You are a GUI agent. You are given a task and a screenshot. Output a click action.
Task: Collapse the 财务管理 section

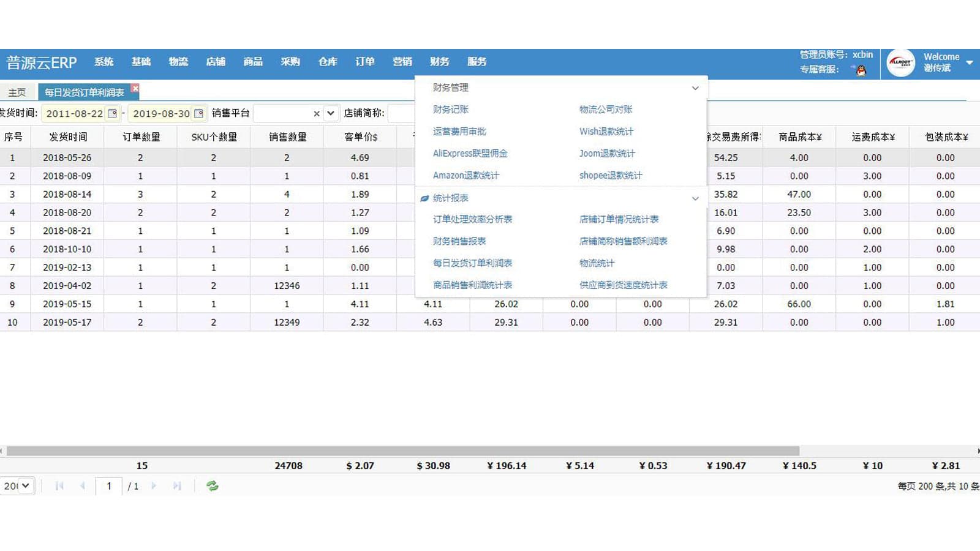click(x=695, y=88)
